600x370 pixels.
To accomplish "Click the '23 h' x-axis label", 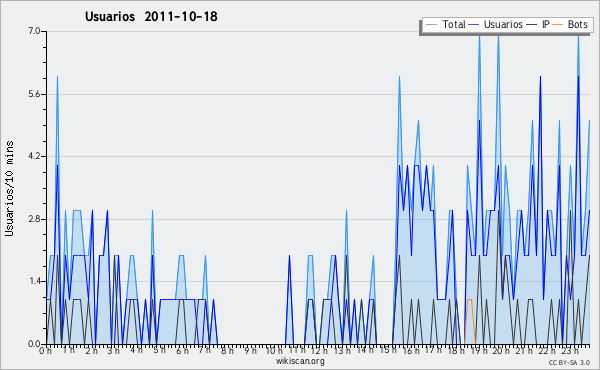I will (x=570, y=350).
